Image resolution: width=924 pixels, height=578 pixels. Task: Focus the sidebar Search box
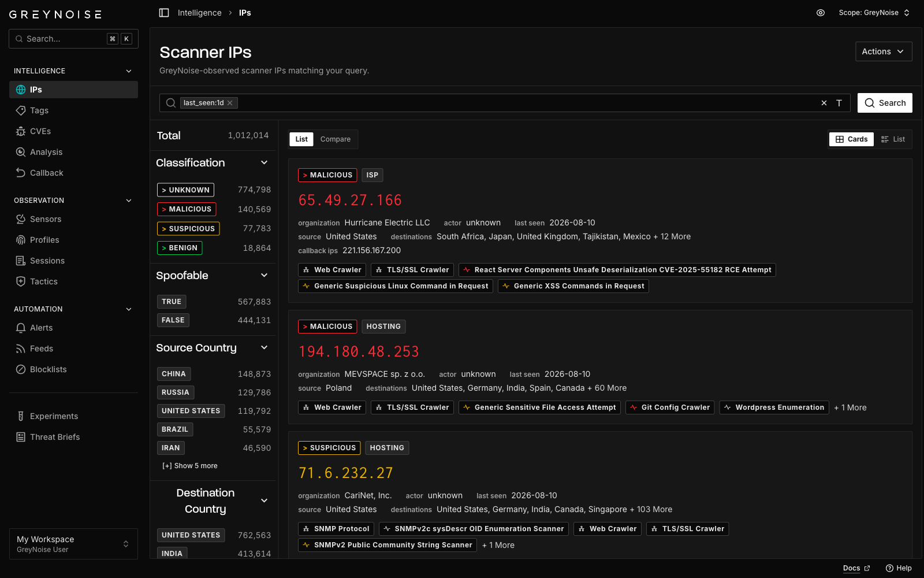click(73, 39)
